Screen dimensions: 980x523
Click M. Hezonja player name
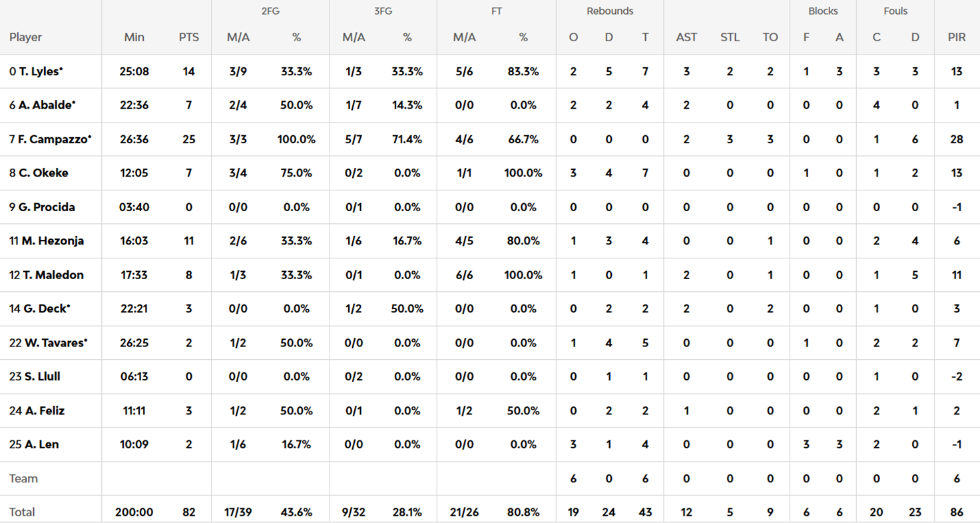point(52,241)
